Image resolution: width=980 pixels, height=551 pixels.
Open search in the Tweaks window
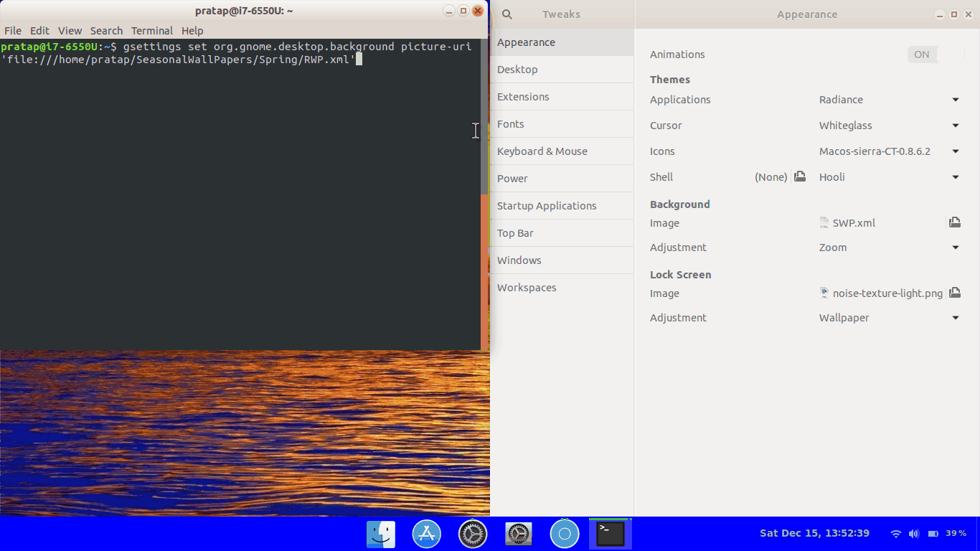tap(507, 14)
